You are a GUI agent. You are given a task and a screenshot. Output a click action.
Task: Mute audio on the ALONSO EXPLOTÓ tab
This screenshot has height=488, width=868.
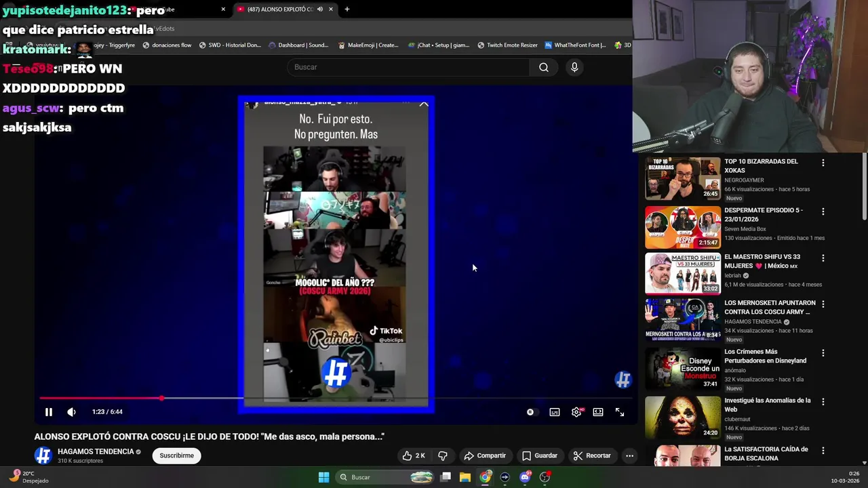pos(320,9)
